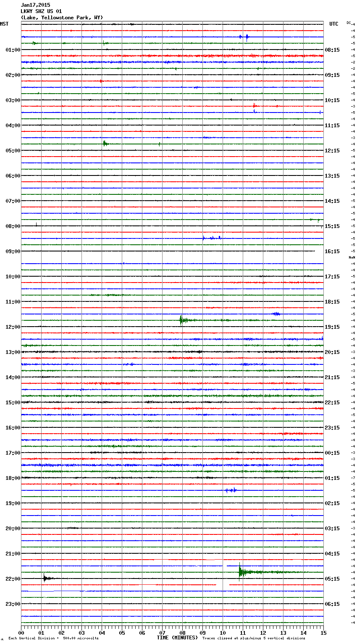Click the Each Vertical Division 500.00 microvolts note
357x644 pixels.
coord(53,638)
